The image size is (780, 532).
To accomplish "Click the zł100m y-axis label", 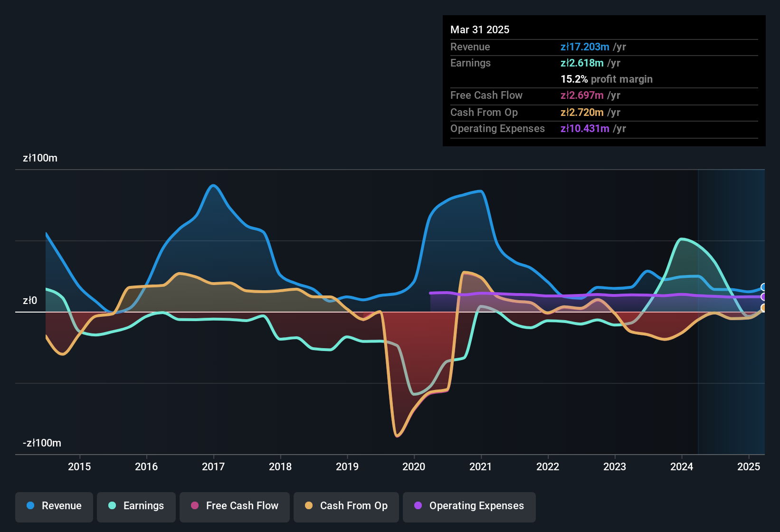I will click(x=40, y=158).
